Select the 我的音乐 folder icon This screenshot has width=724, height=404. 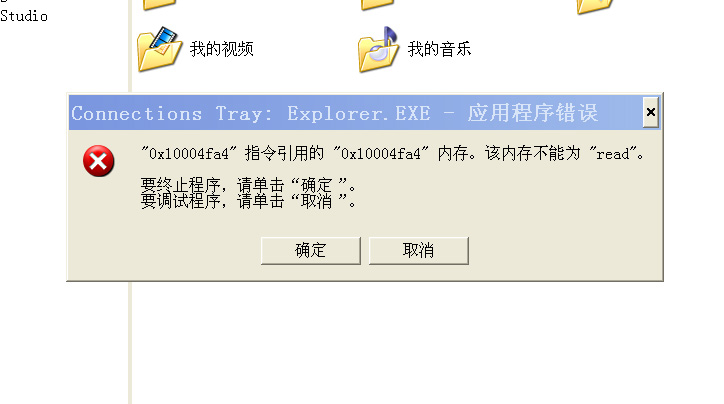[378, 49]
